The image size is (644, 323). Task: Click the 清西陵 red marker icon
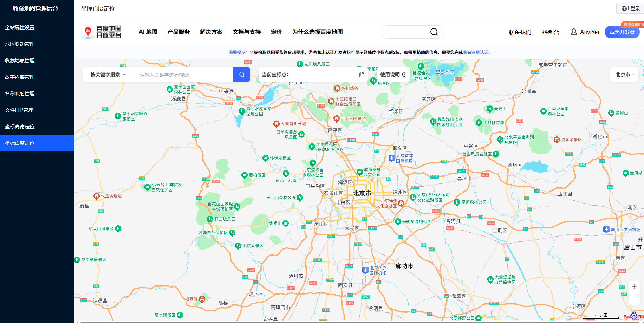202,299
